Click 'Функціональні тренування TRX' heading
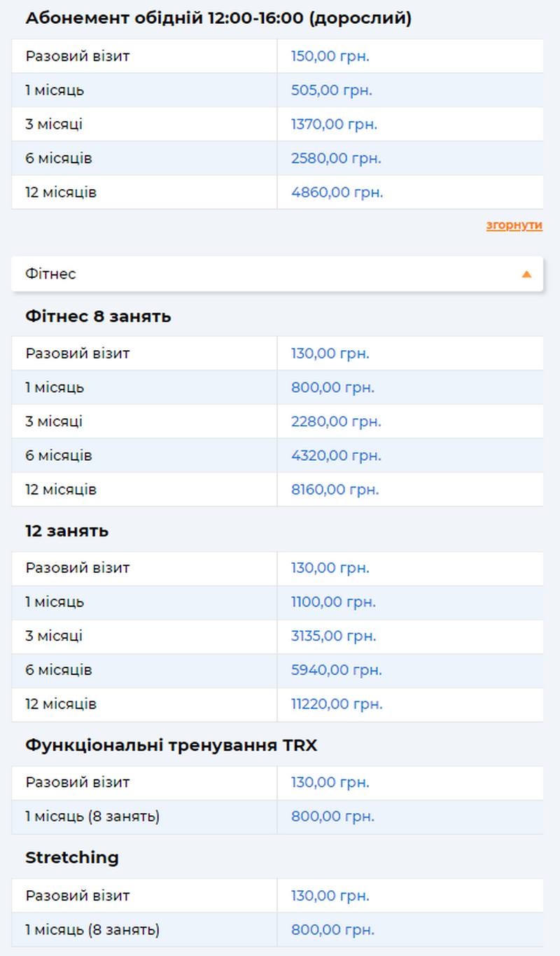560x956 pixels. (x=171, y=745)
